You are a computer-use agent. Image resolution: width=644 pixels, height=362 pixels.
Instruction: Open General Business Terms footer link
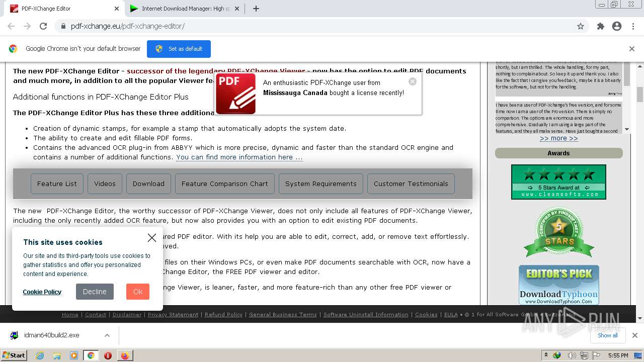(x=283, y=315)
